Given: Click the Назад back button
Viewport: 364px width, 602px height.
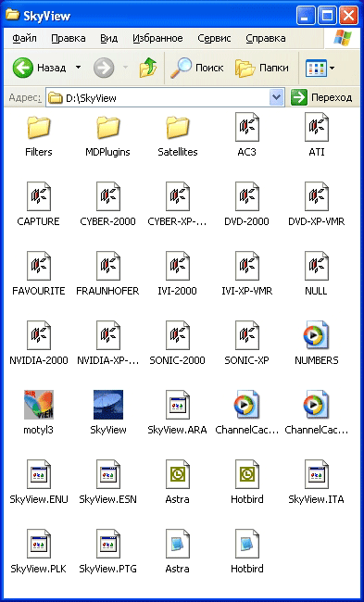Looking at the screenshot, I should (40, 68).
